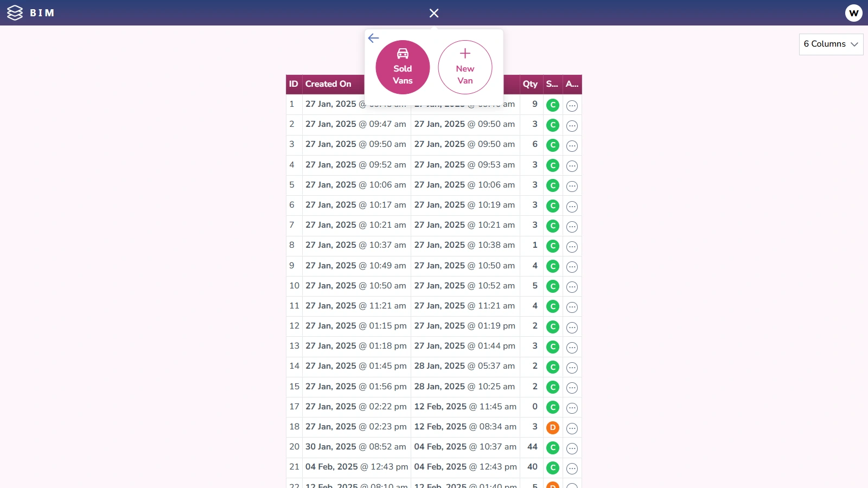
Task: Click the Qty column header
Action: click(x=530, y=84)
